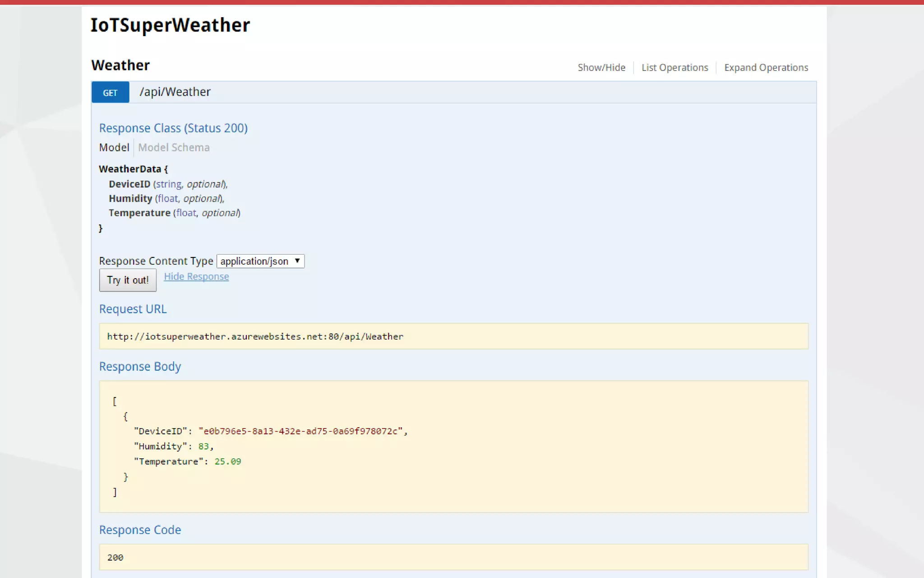The height and width of the screenshot is (578, 924).
Task: Click the WeatherData model name
Action: point(130,169)
